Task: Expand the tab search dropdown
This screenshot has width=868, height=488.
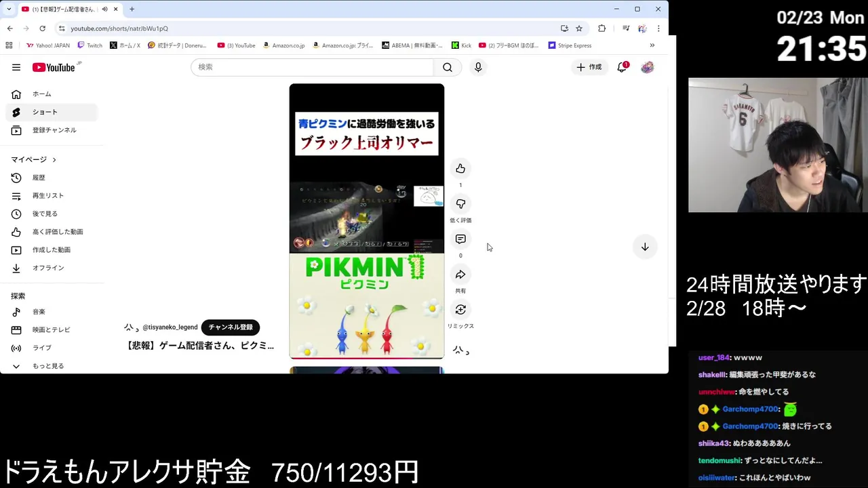Action: [x=8, y=9]
